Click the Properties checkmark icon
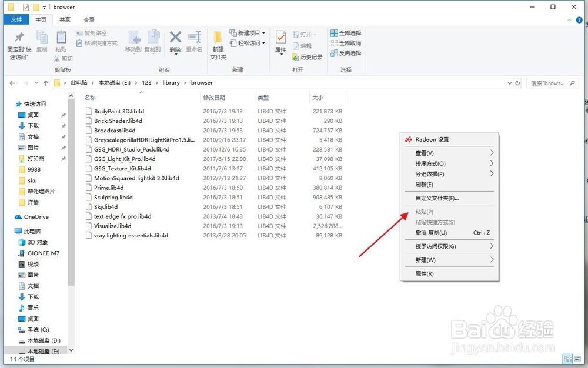 click(280, 37)
